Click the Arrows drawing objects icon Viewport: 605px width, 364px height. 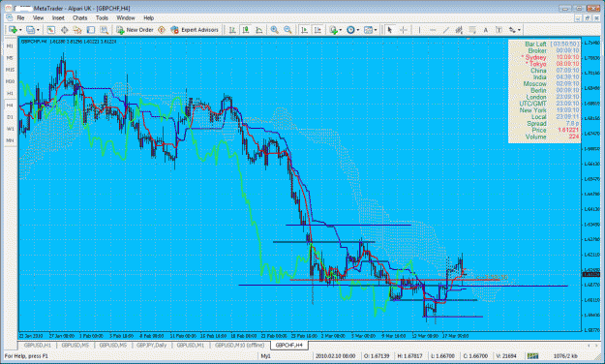pyautogui.click(x=512, y=30)
